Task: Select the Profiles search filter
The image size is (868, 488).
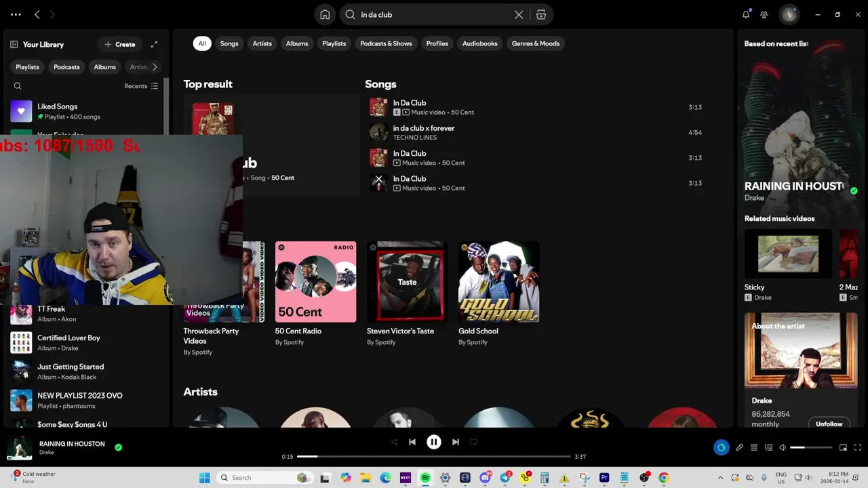Action: coord(437,43)
